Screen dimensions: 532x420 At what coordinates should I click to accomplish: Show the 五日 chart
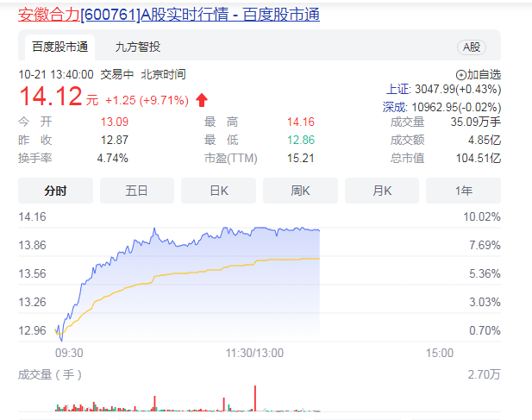point(137,191)
